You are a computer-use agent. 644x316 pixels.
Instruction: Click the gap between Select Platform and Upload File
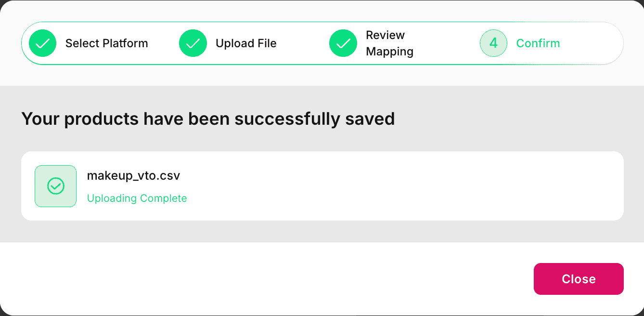pos(164,43)
